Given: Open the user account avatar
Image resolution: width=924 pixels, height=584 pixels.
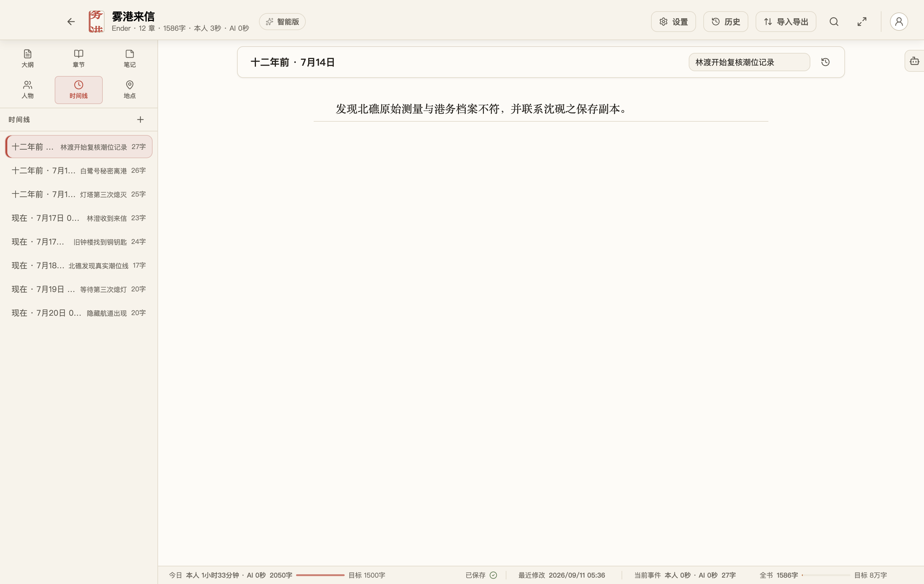Looking at the screenshot, I should click(x=899, y=22).
